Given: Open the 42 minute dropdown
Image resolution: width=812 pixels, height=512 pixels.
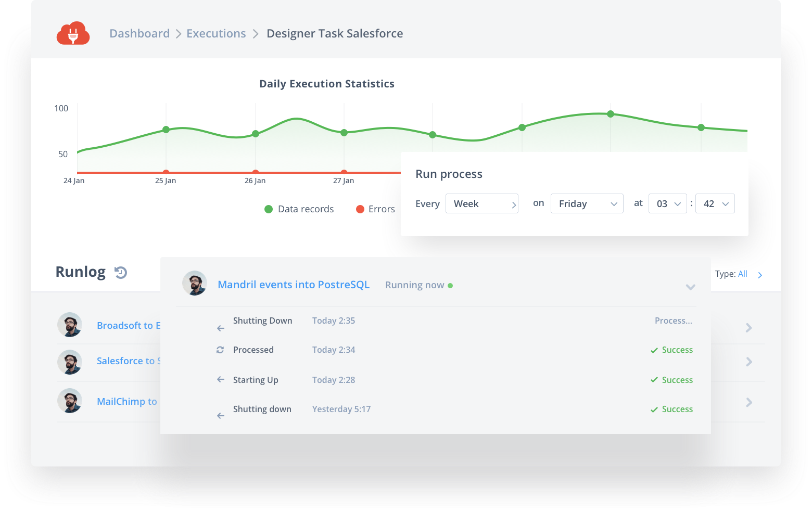Looking at the screenshot, I should [715, 203].
